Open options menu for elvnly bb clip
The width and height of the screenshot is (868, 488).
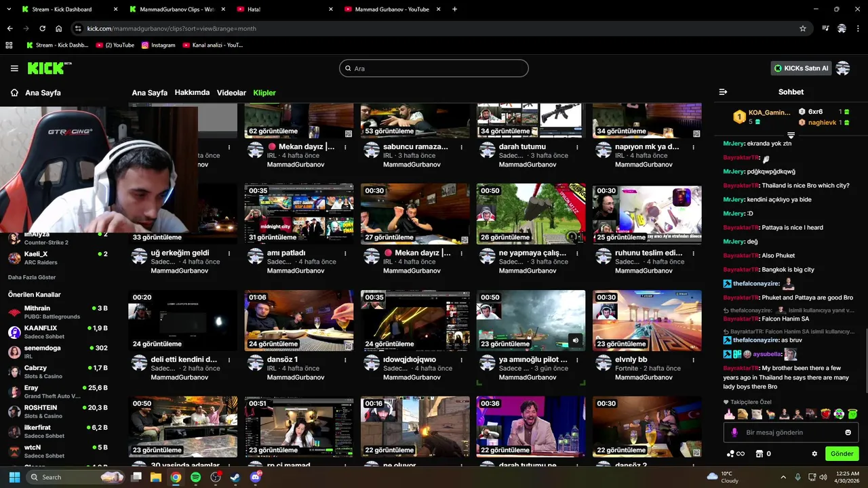[x=694, y=360]
